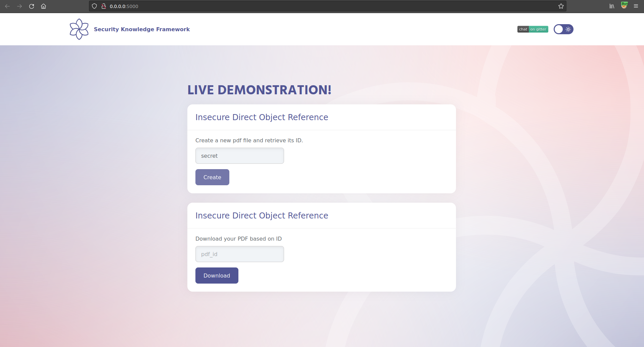
Task: Click the Download button
Action: (217, 276)
